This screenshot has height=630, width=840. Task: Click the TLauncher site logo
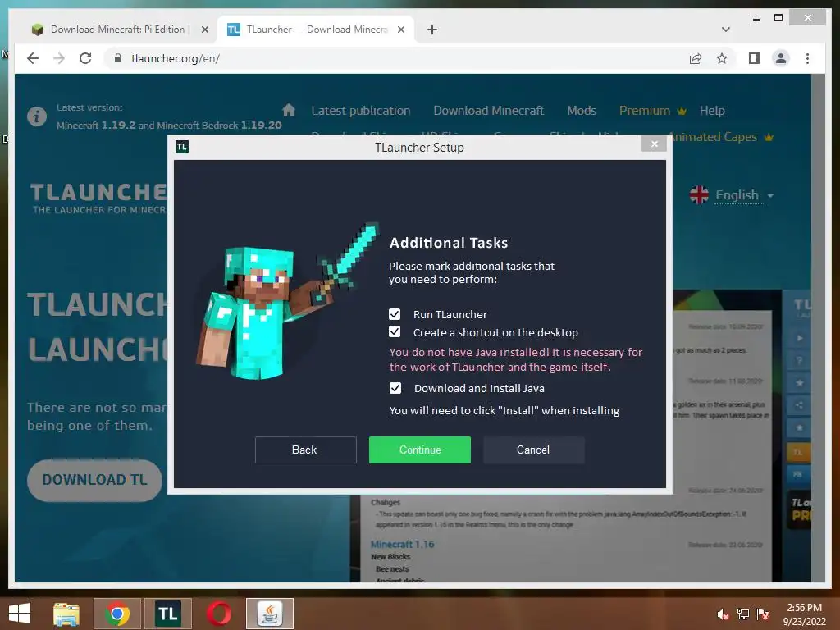pos(98,199)
